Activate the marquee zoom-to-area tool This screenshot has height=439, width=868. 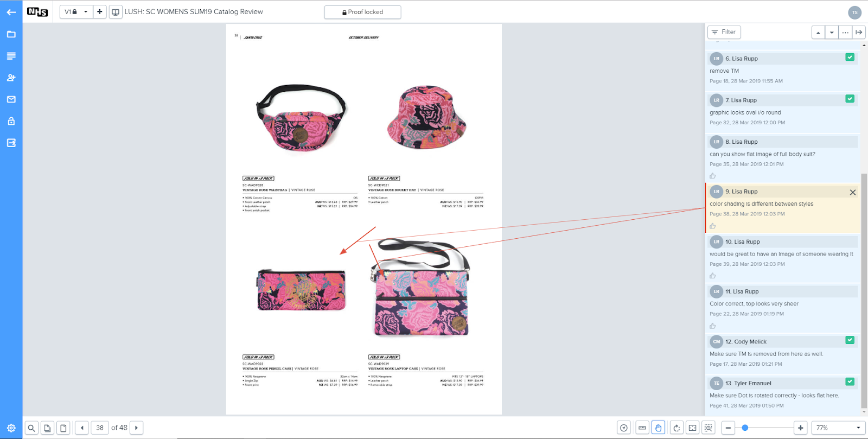coord(709,428)
